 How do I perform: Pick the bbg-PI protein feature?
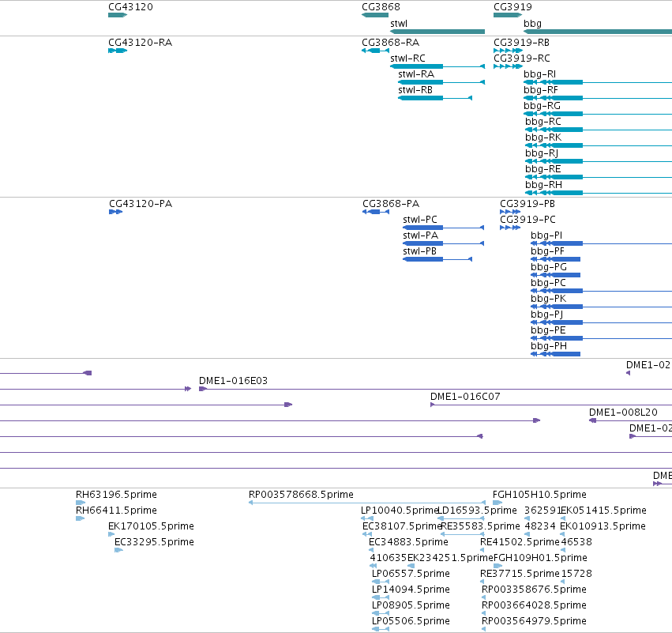click(x=546, y=235)
